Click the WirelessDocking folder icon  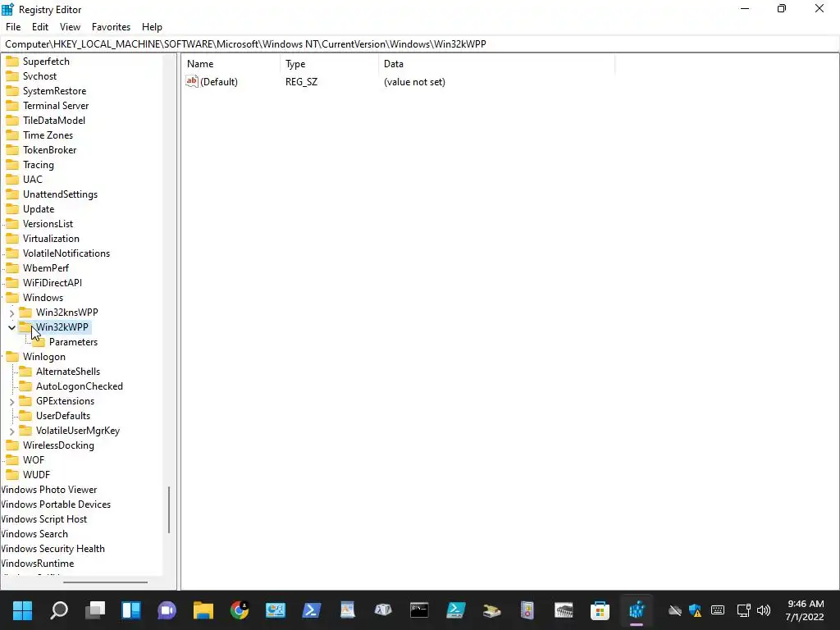click(11, 445)
